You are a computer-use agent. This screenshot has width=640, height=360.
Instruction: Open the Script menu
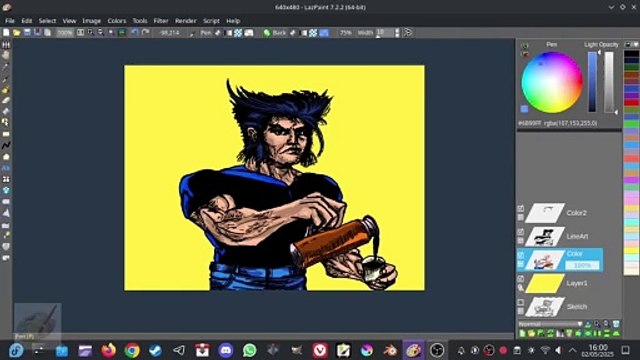211,21
